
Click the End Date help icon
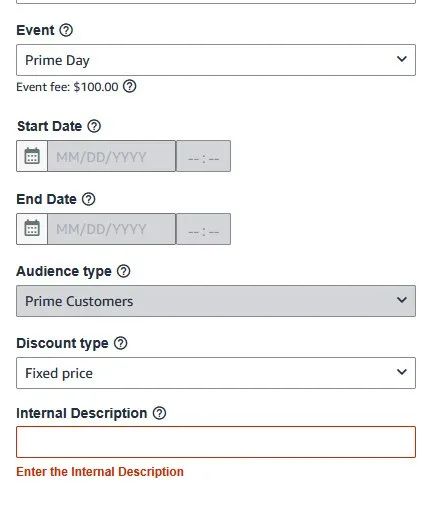(89, 199)
